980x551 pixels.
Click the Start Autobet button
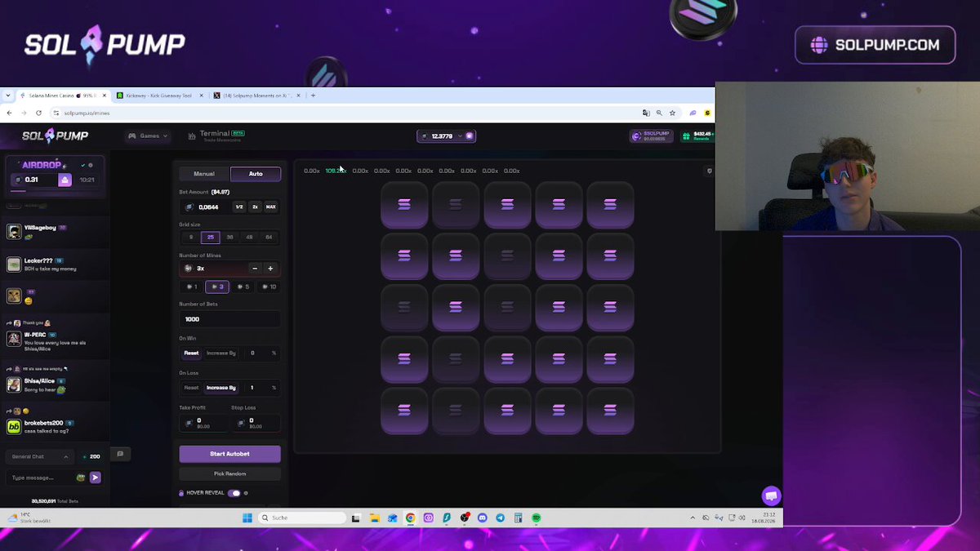[x=229, y=454]
